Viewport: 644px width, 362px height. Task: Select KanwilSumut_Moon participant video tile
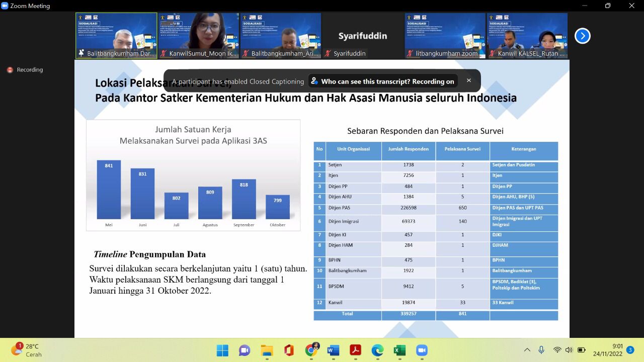point(198,35)
